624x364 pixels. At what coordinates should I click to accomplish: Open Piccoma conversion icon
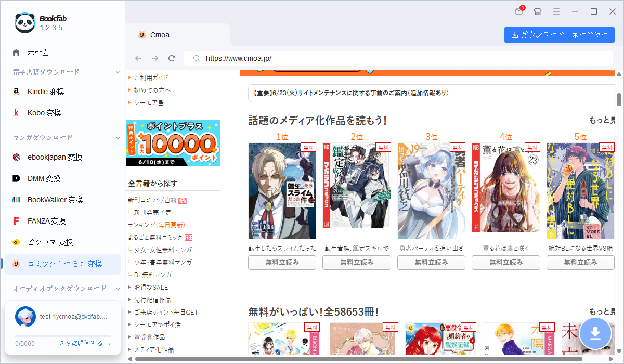tap(16, 242)
